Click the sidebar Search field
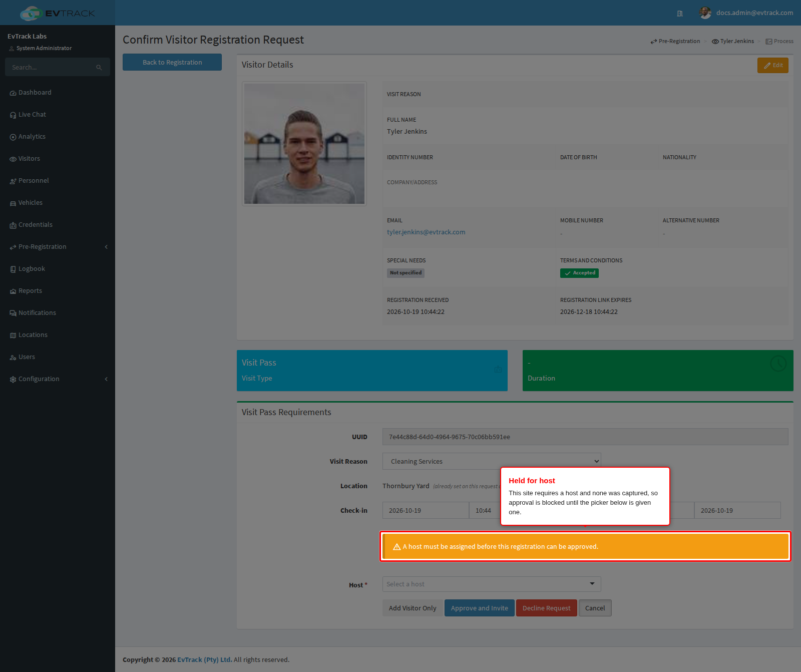The image size is (801, 672). pyautogui.click(x=50, y=67)
